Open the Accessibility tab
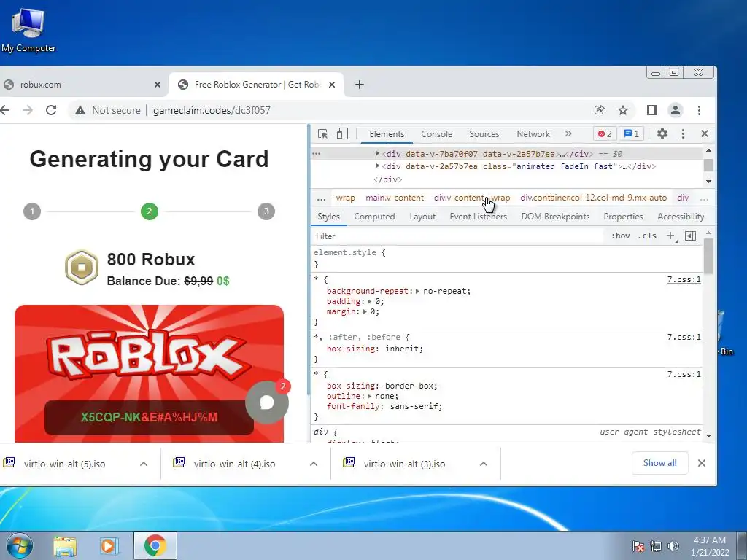 click(681, 217)
